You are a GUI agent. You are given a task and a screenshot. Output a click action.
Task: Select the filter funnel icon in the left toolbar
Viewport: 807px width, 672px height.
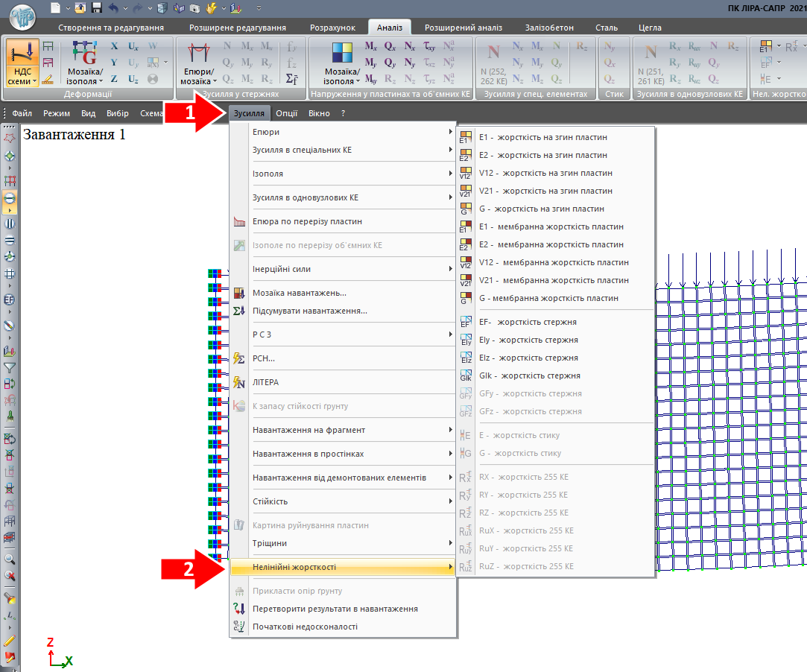click(x=10, y=367)
